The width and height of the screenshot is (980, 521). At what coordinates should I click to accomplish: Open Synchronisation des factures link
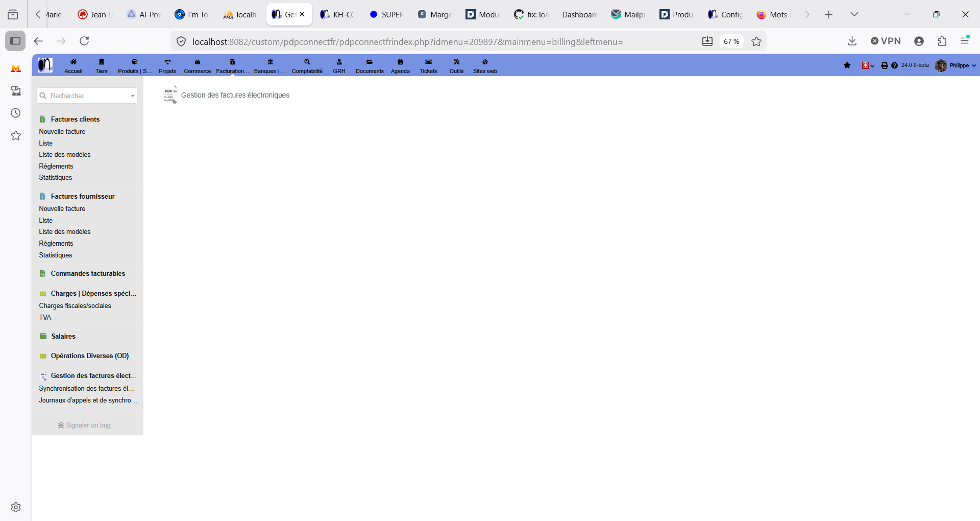tap(86, 389)
